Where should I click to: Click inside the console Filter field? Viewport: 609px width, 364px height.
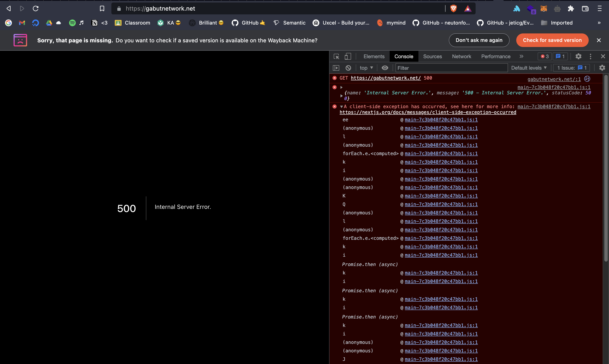point(451,68)
